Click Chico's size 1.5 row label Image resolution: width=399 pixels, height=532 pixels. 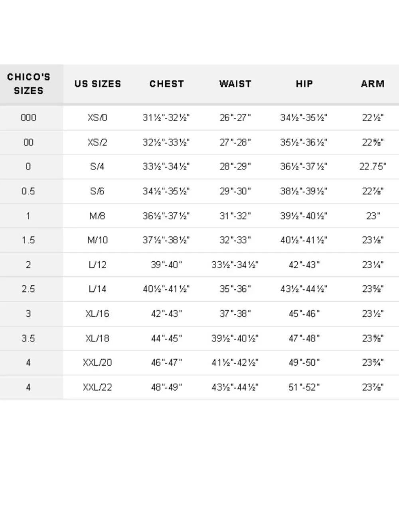(28, 240)
